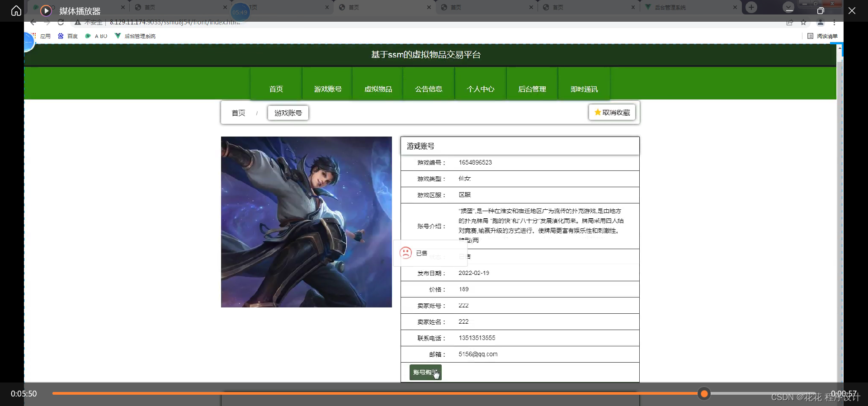Open the 个人中心 navigation menu item
Image resolution: width=868 pixels, height=406 pixels.
pos(481,83)
